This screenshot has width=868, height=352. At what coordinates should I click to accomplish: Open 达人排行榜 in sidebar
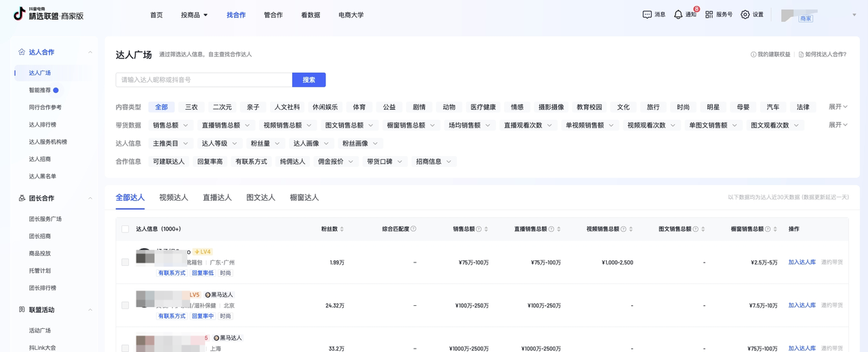coord(43,125)
